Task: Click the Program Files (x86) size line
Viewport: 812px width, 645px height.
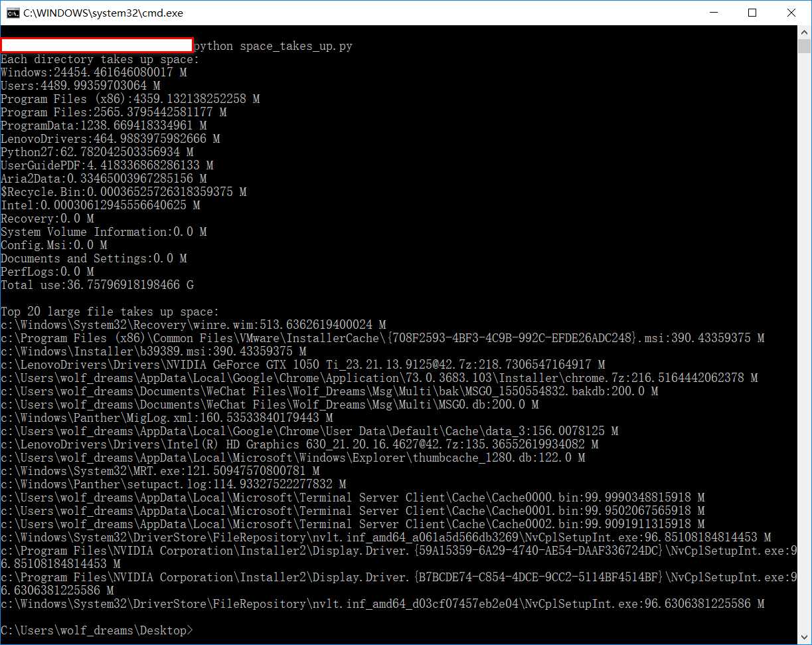Action: (x=130, y=99)
